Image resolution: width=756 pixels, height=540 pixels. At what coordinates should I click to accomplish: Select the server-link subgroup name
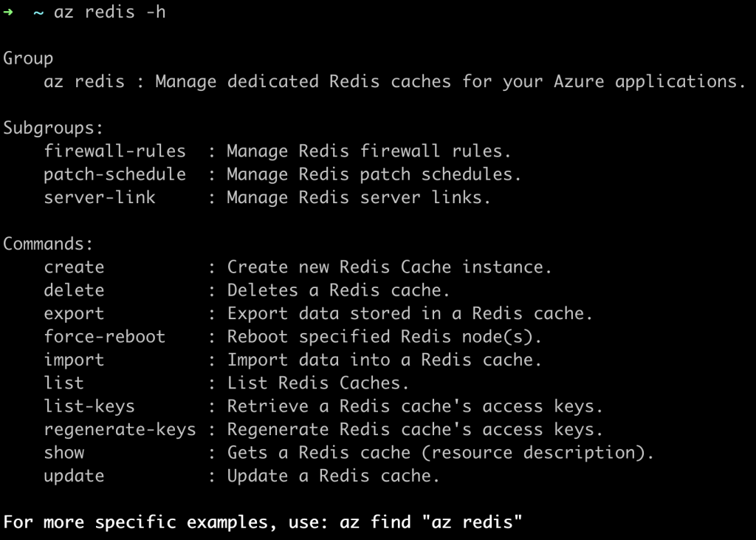tap(100, 197)
